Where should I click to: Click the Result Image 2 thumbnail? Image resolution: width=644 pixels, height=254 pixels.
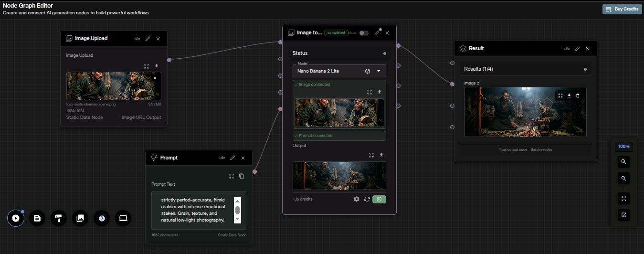click(x=526, y=112)
